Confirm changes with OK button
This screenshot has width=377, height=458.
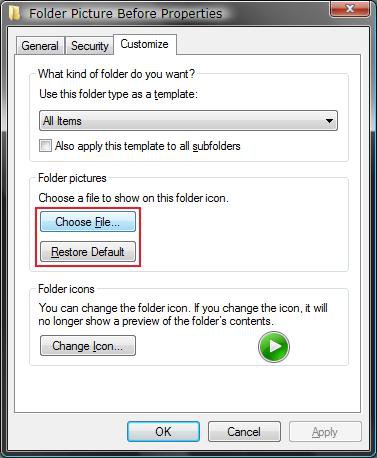click(163, 432)
